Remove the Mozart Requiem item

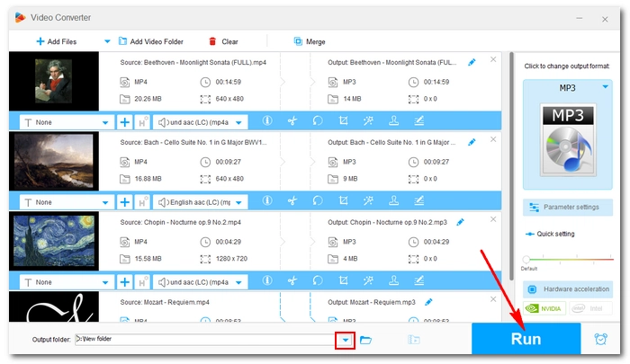point(493,299)
